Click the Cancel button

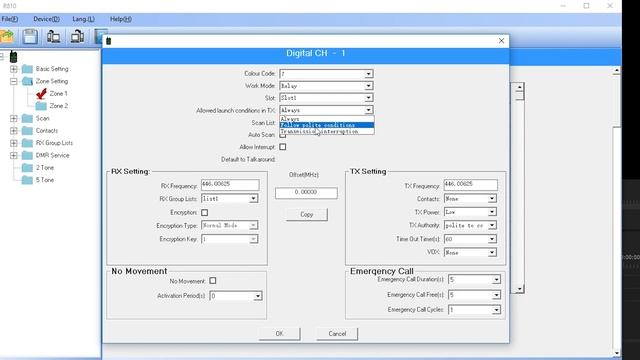tap(337, 333)
